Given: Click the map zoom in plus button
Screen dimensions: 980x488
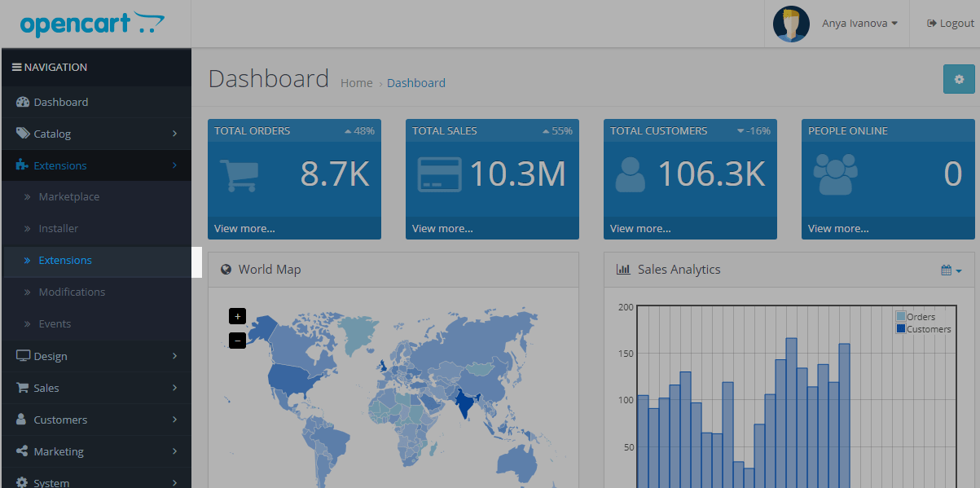Looking at the screenshot, I should pos(237,316).
